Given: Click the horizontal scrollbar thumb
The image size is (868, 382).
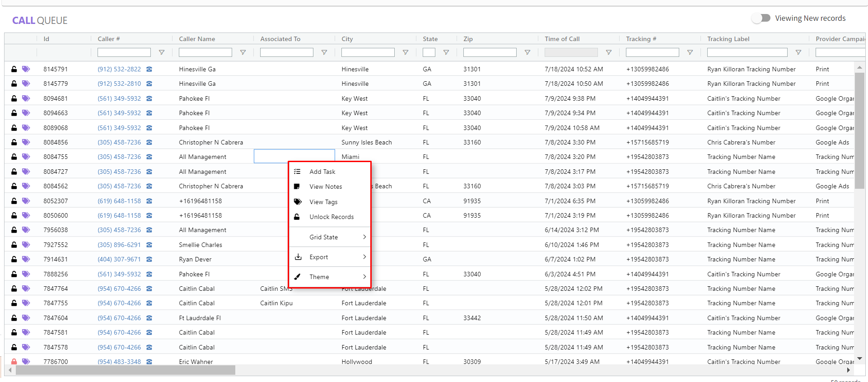Looking at the screenshot, I should (125, 370).
